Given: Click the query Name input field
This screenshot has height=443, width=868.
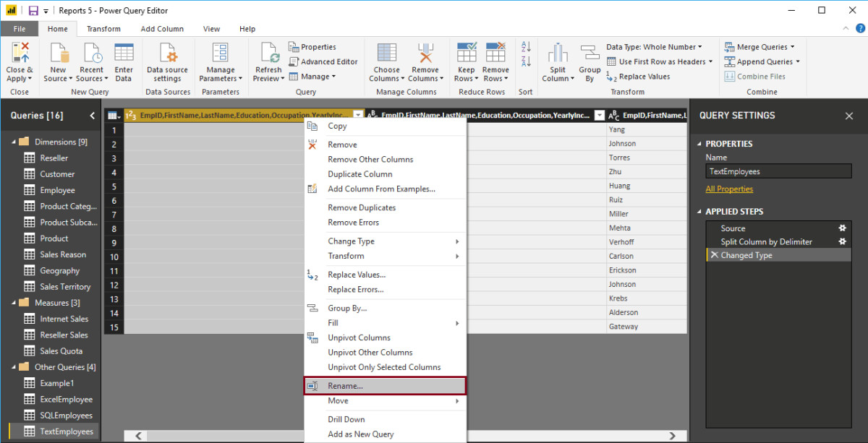Looking at the screenshot, I should tap(778, 172).
